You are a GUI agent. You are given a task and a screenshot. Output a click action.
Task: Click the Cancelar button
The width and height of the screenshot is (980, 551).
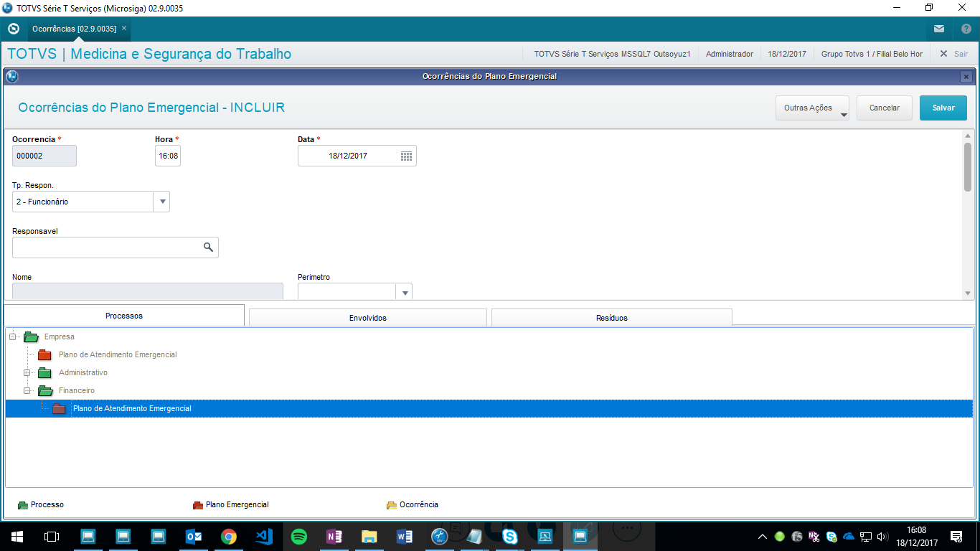(885, 108)
